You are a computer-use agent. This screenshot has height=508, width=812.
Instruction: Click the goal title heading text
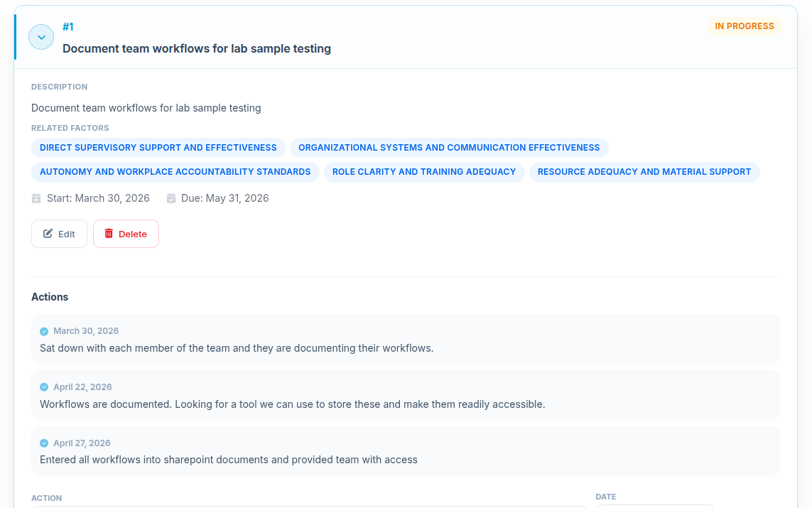point(197,49)
